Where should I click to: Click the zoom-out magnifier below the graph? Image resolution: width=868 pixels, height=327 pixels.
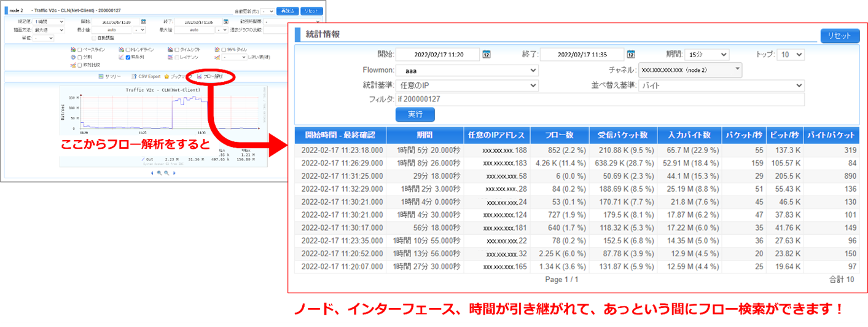click(166, 173)
